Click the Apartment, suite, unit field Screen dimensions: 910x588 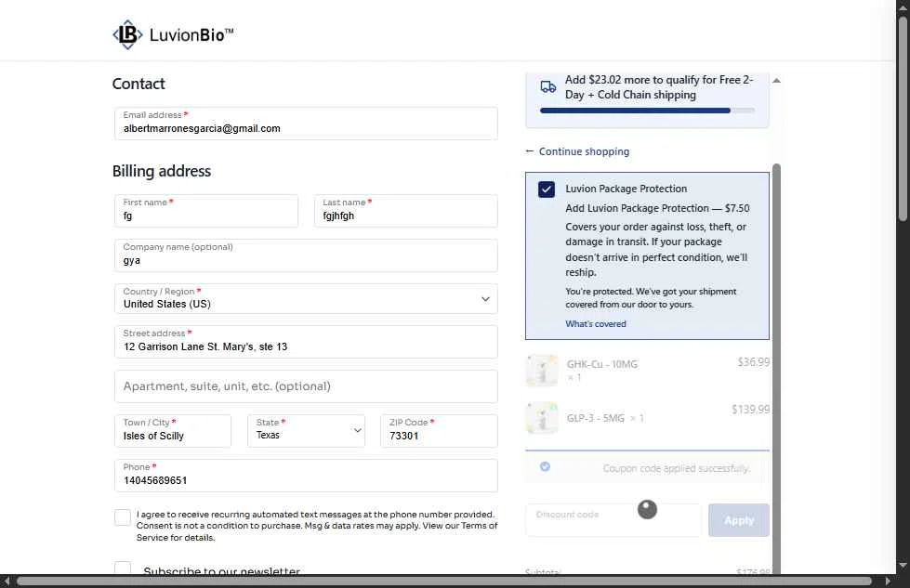click(306, 386)
